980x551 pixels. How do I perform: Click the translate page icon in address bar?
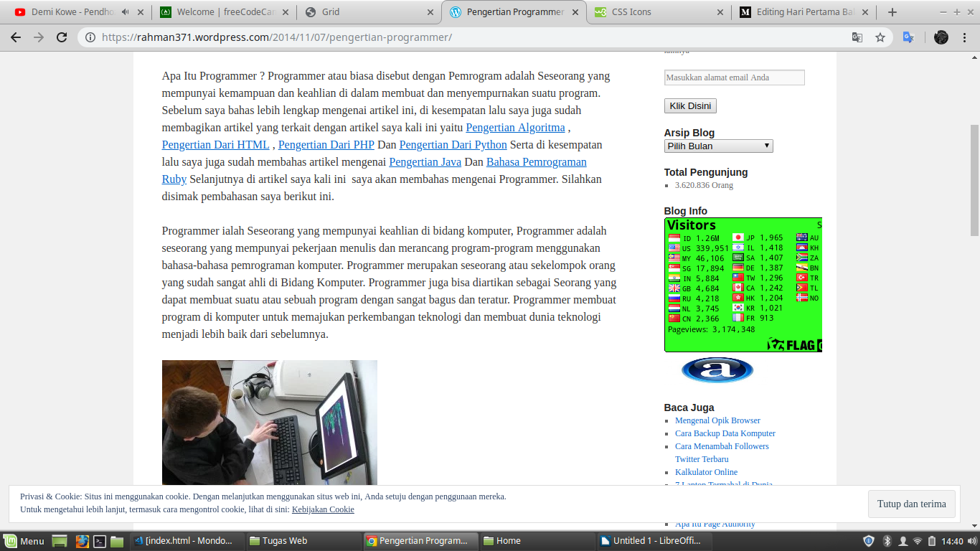(x=857, y=37)
